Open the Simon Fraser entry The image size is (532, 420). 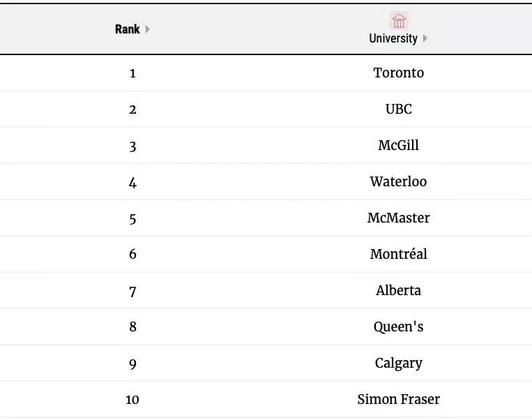pos(399,399)
